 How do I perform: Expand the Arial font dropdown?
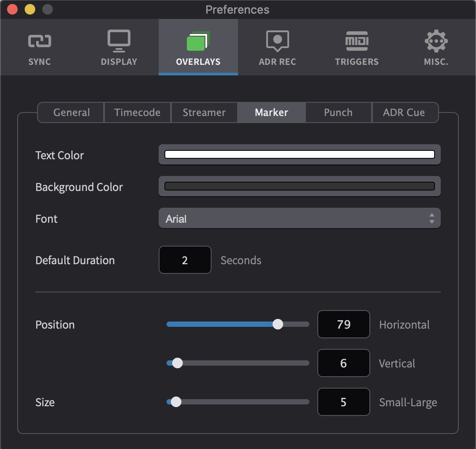pyautogui.click(x=299, y=218)
